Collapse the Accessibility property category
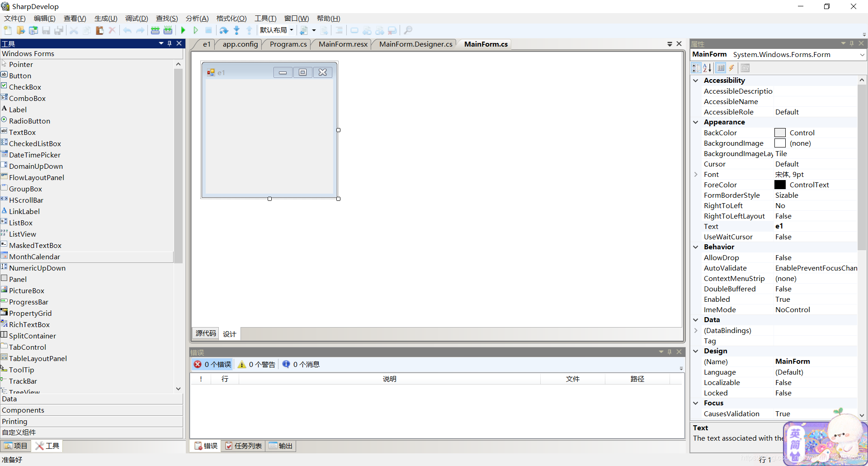Viewport: 868px width, 466px height. [696, 81]
